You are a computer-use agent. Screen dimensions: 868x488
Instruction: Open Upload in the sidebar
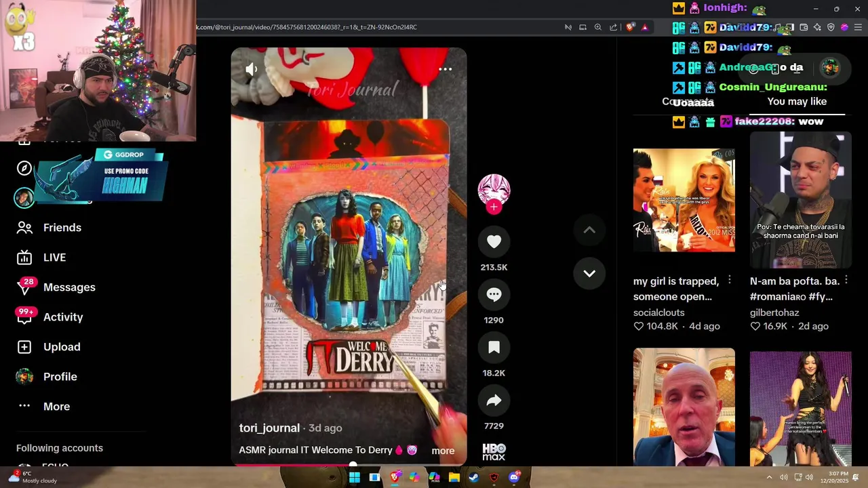coord(48,347)
